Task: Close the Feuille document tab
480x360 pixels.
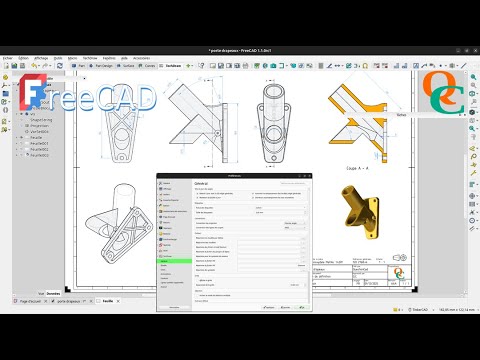Action: click(x=118, y=301)
